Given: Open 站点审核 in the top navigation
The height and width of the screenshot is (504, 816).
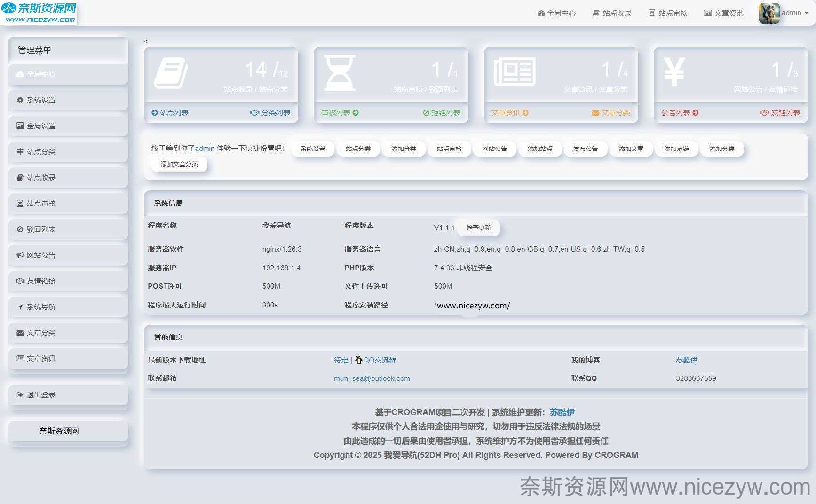Looking at the screenshot, I should coord(668,13).
